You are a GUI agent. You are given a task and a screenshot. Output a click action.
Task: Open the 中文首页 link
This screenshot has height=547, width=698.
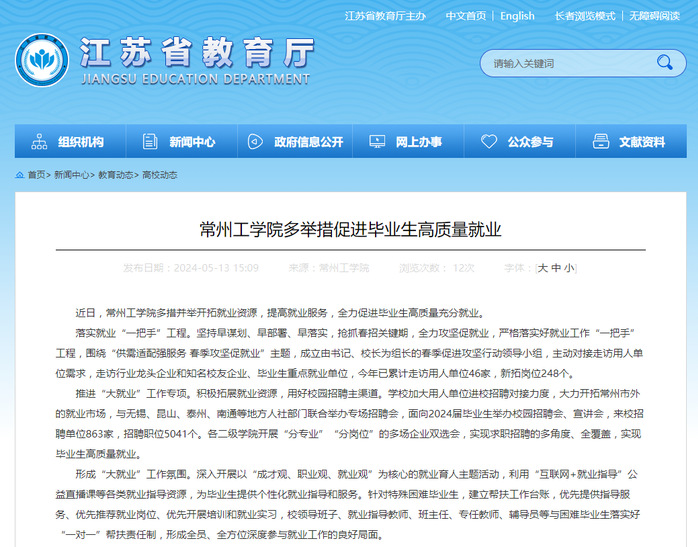point(466,16)
